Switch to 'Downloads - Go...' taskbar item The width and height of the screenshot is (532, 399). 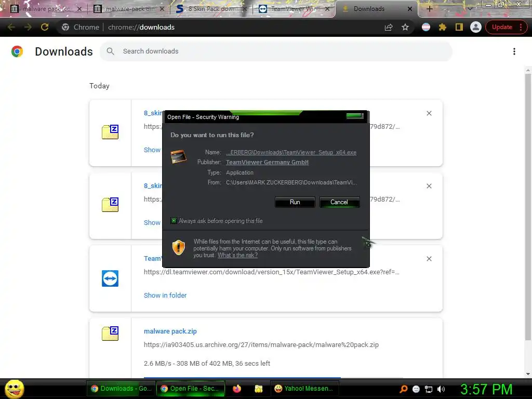tap(121, 389)
